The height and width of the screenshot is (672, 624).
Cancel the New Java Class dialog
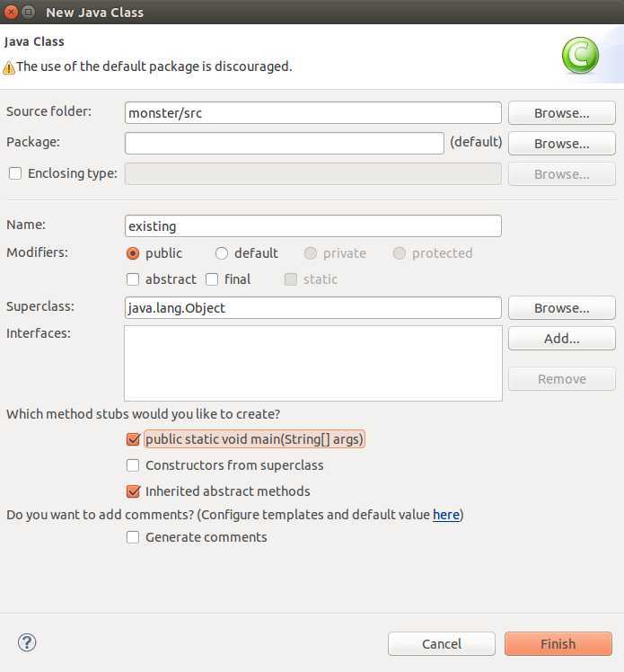441,644
